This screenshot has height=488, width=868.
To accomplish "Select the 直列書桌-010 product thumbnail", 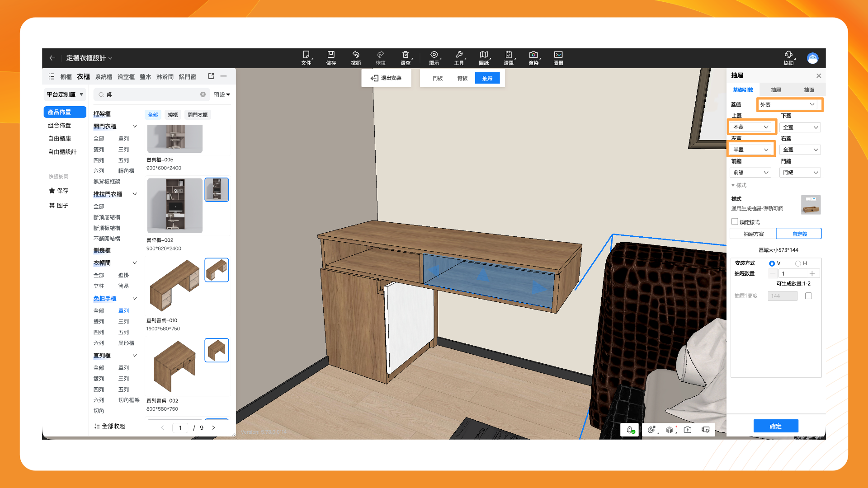I will point(175,286).
